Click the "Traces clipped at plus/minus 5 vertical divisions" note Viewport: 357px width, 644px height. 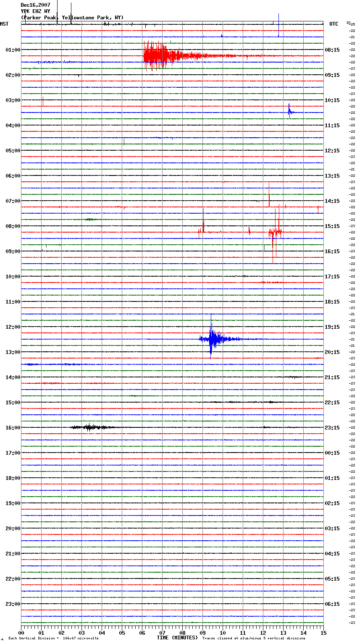254,639
